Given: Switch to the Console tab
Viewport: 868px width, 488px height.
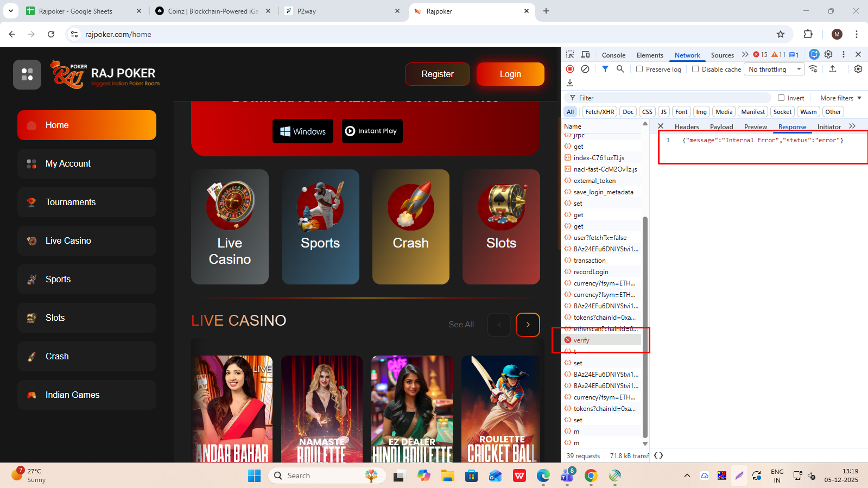Looking at the screenshot, I should point(613,55).
